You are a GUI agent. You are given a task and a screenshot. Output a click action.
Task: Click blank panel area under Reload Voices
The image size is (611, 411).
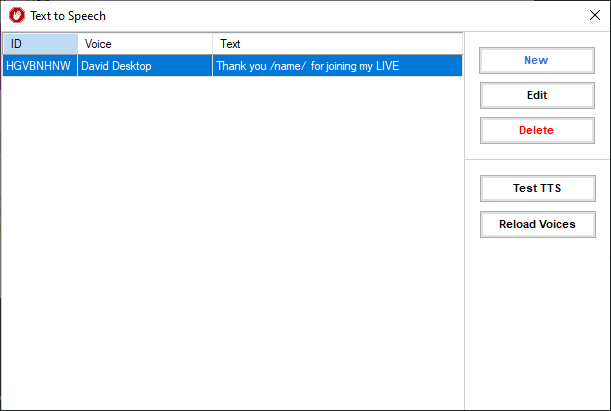tap(538, 323)
